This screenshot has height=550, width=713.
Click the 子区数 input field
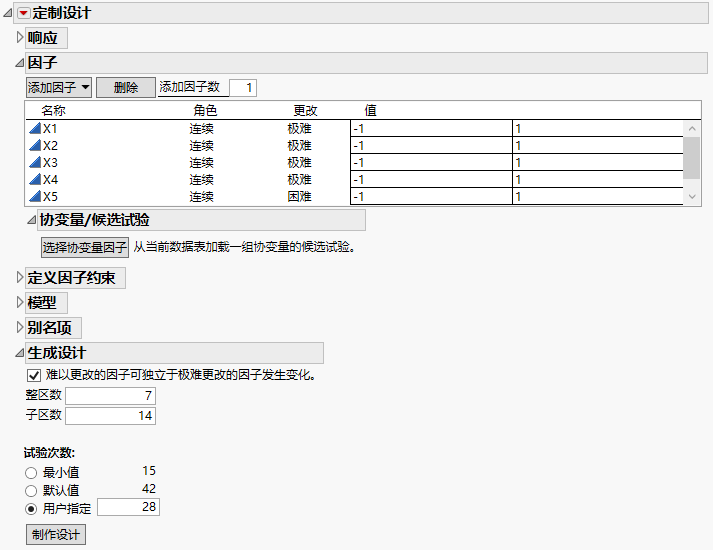(110, 416)
